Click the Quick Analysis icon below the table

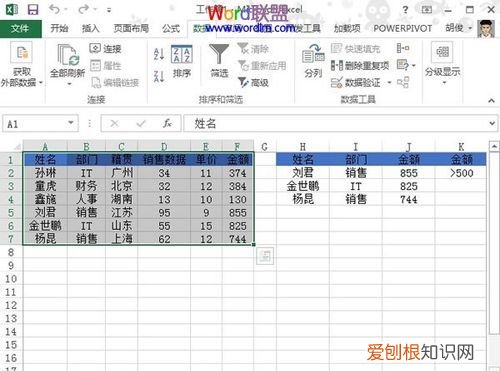265,256
